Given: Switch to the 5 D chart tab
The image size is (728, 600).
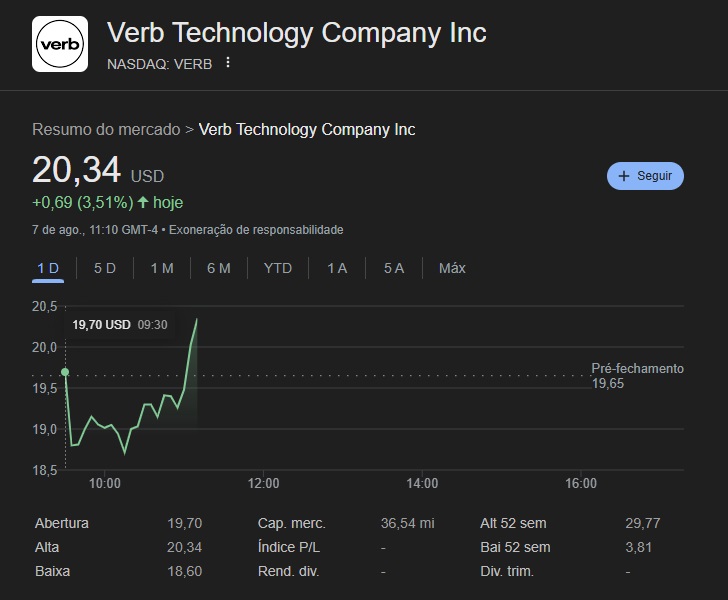Looking at the screenshot, I should (x=105, y=268).
